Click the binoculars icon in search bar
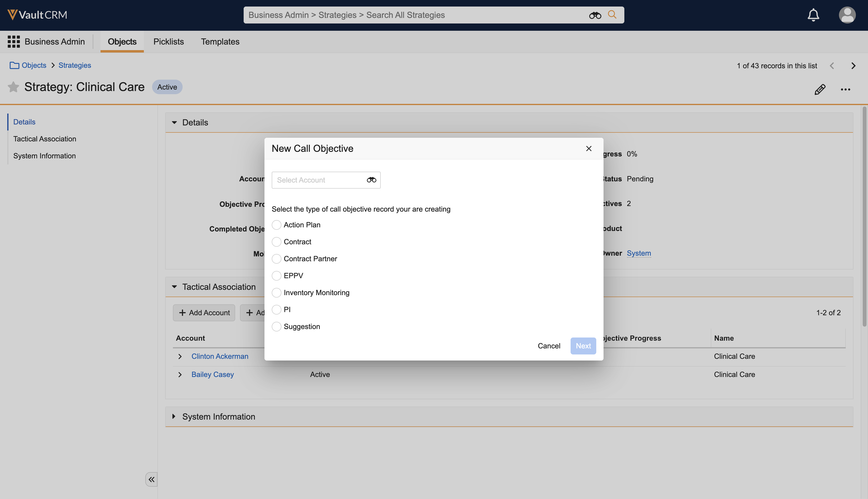Screen dimensions: 868x499 pos(595,15)
